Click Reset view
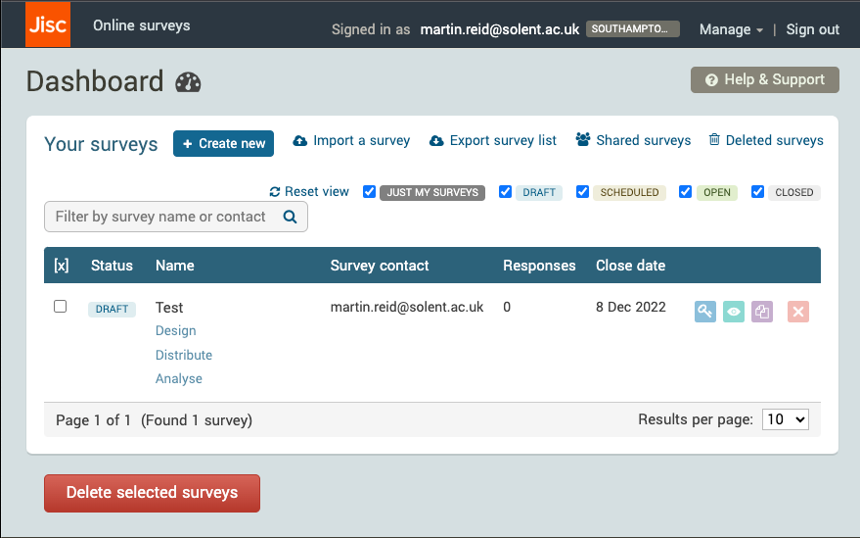Image resolution: width=860 pixels, height=538 pixels. (309, 191)
